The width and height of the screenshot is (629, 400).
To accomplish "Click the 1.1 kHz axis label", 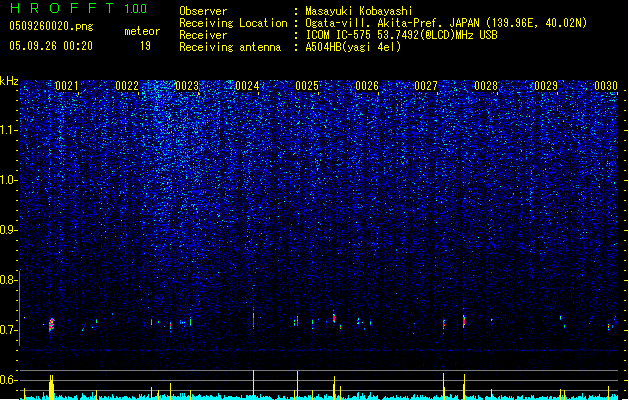I will pos(9,130).
